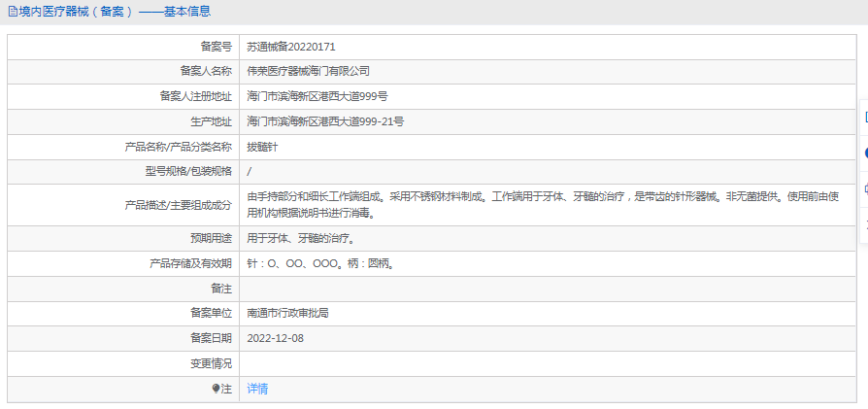Click the 备案人名称 label

click(x=206, y=71)
